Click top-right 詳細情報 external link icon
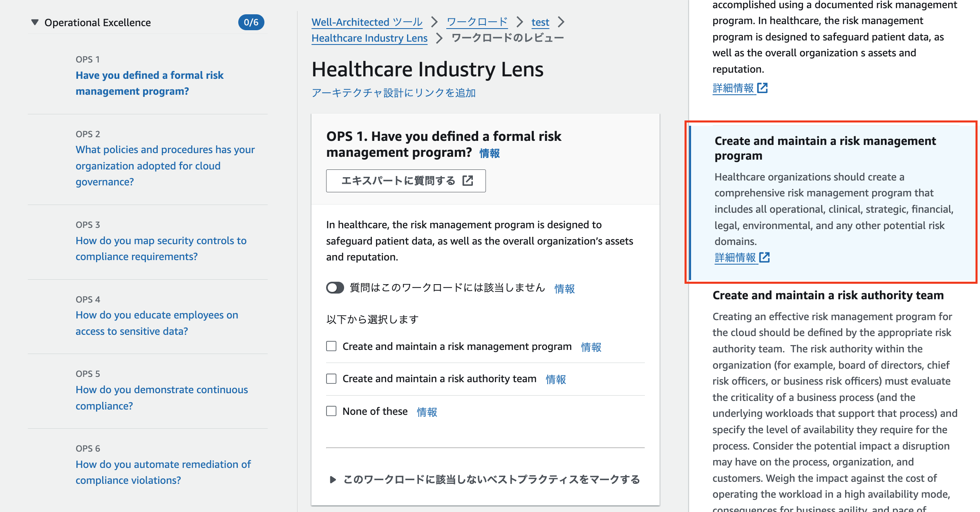This screenshot has height=512, width=980. [762, 88]
